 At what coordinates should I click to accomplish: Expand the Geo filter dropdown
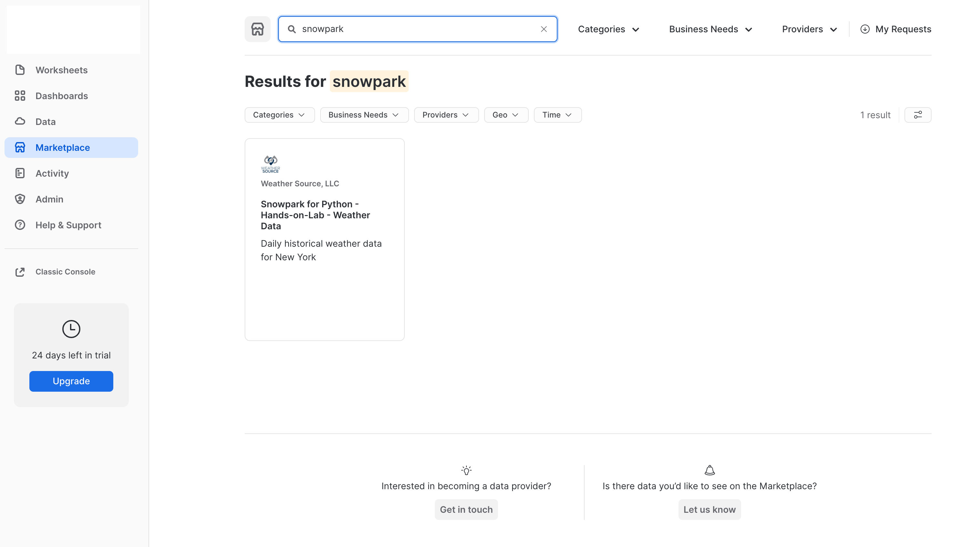pos(505,115)
